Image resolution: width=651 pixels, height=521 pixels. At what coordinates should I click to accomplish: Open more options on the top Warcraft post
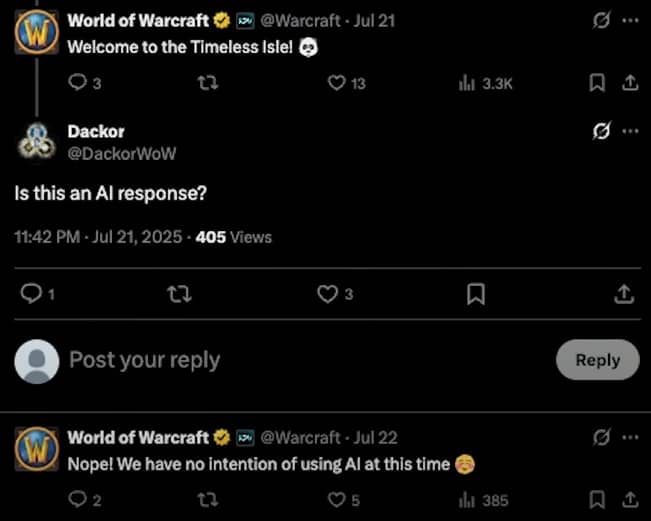pyautogui.click(x=630, y=20)
